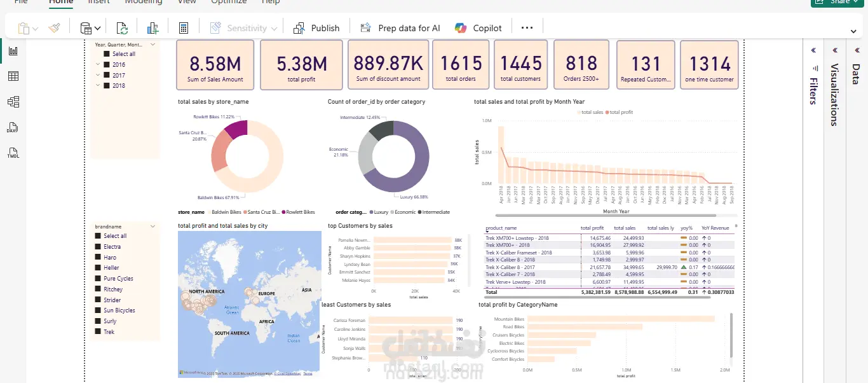
Task: Toggle the 2016 year checkbox
Action: pos(107,64)
